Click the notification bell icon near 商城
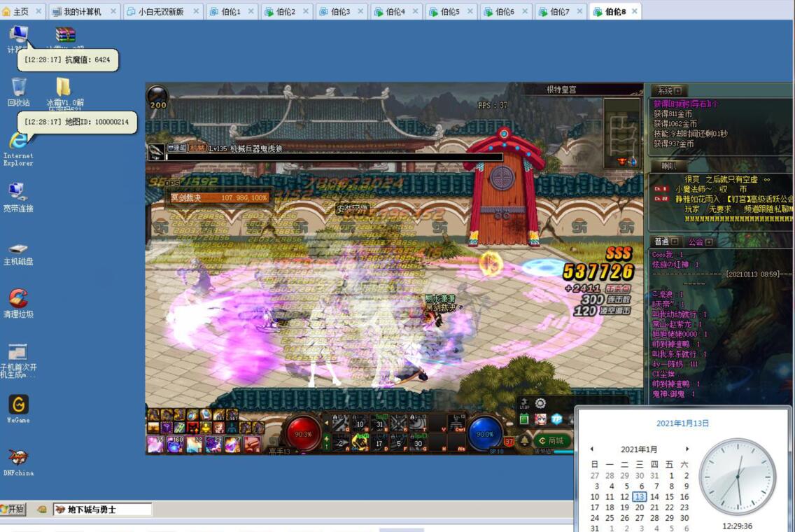This screenshot has width=795, height=532. [x=525, y=440]
